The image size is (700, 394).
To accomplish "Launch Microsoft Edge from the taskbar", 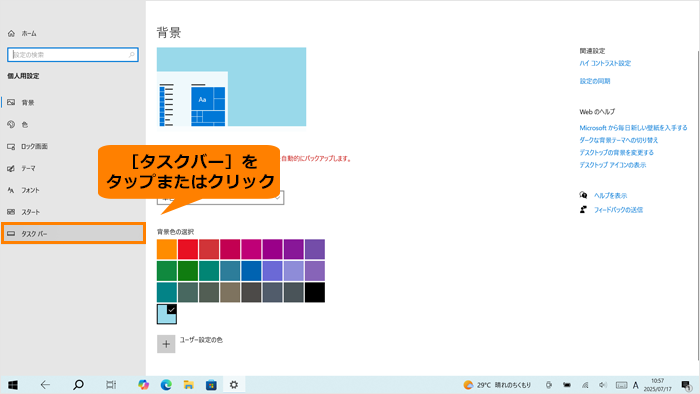I will click(166, 385).
